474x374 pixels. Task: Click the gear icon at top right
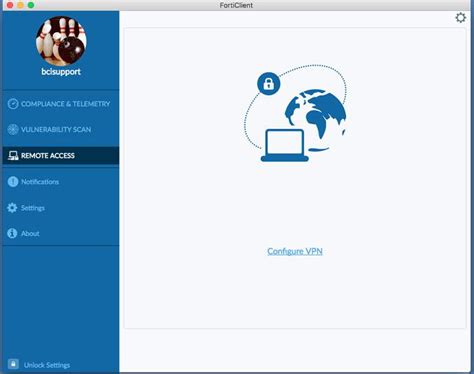point(460,18)
